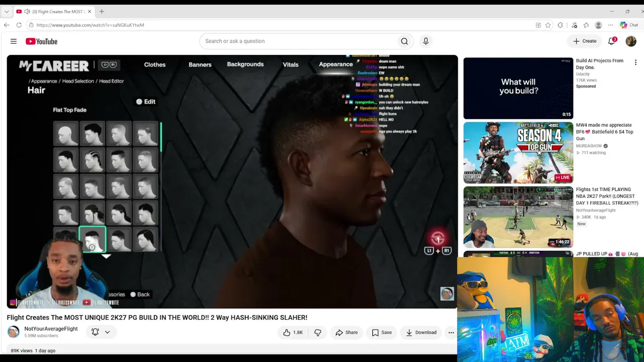Like the video with thumbs up
This screenshot has height=362, width=644.
coord(292,332)
